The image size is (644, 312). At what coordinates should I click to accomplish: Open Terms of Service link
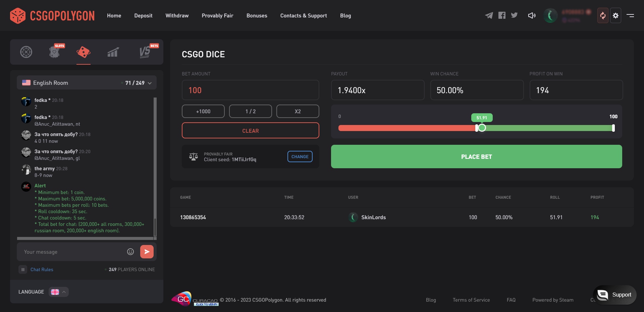pyautogui.click(x=471, y=300)
